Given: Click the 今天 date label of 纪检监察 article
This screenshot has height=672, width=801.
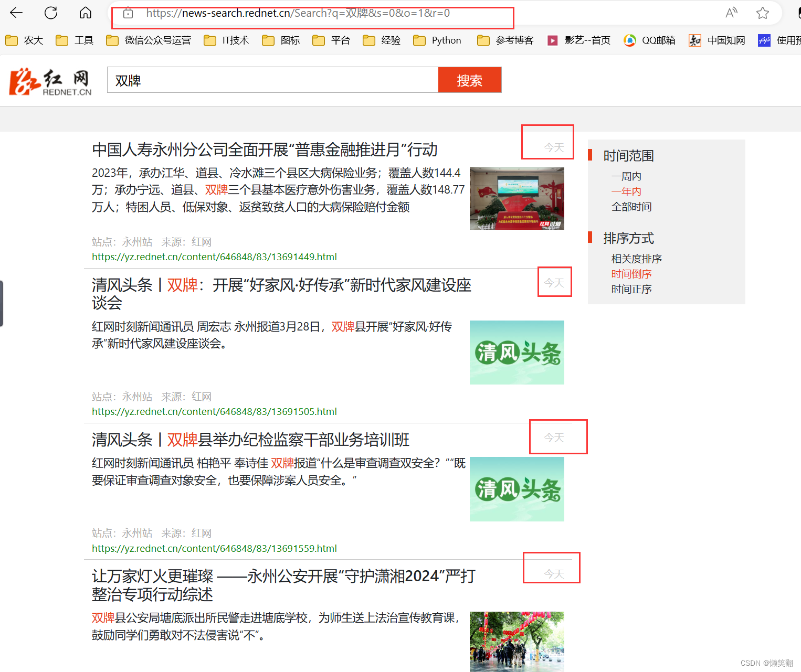Looking at the screenshot, I should [554, 438].
